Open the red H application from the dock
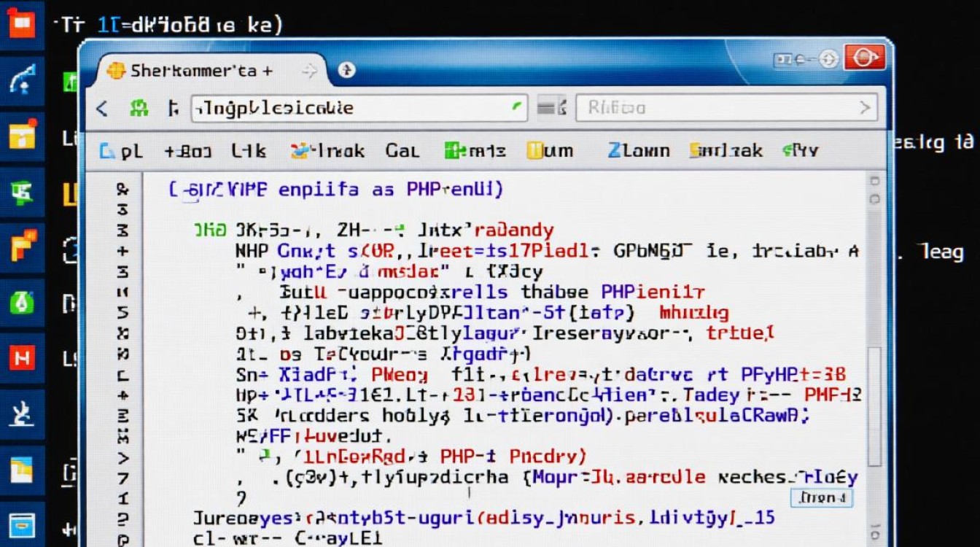The height and width of the screenshot is (547, 980). pos(22,357)
